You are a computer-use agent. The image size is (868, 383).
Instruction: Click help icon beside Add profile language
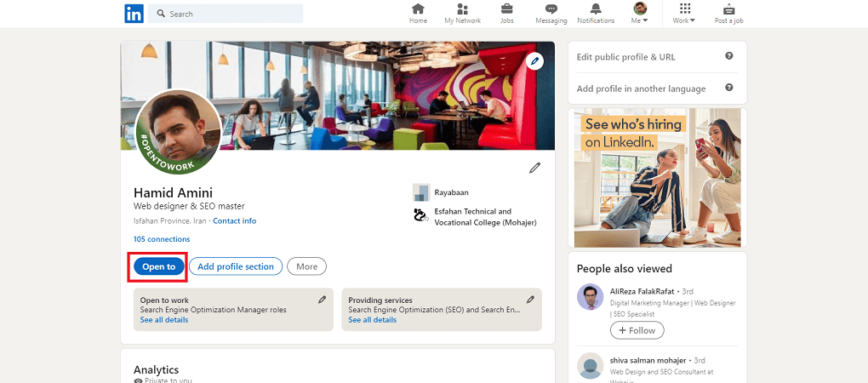729,88
